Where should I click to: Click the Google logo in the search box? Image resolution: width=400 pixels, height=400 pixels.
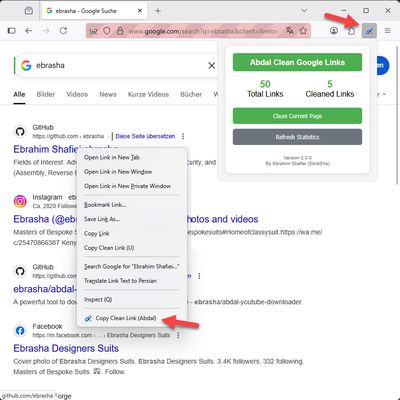tap(26, 65)
